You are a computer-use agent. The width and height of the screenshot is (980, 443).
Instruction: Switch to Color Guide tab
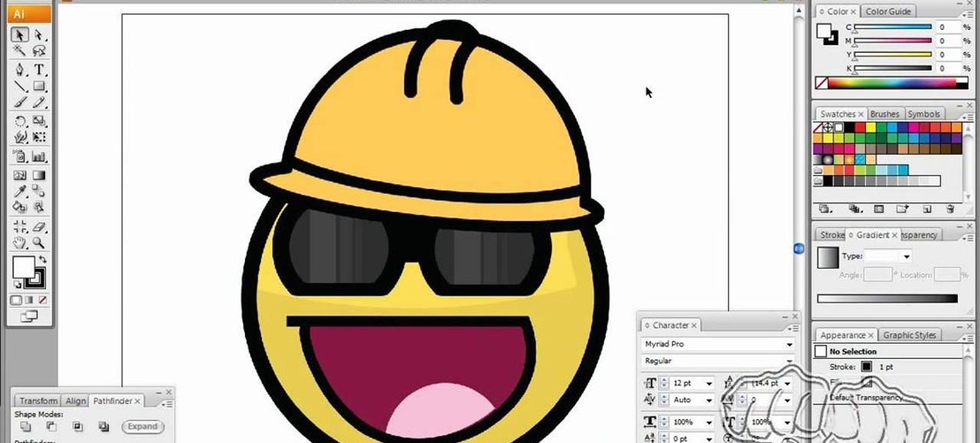[888, 11]
